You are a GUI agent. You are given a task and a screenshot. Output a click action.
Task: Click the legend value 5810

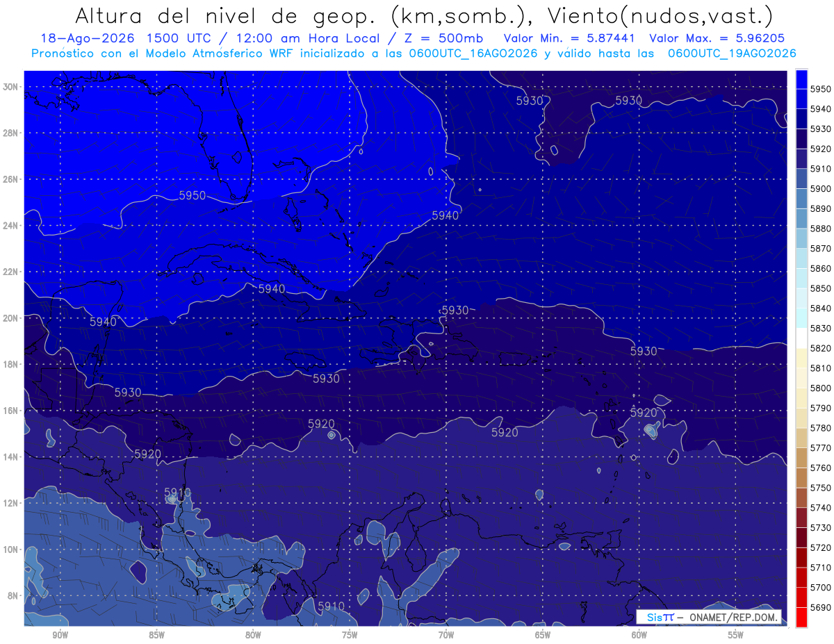[x=821, y=368]
